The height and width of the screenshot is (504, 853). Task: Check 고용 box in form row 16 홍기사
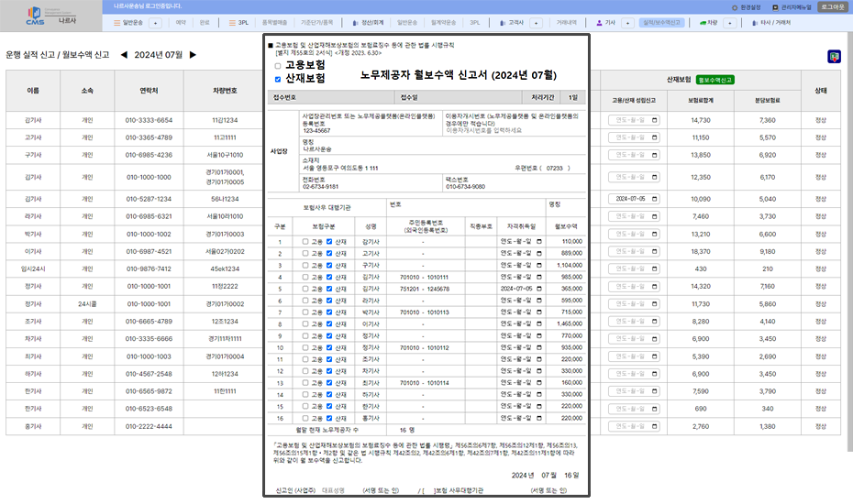coord(305,418)
